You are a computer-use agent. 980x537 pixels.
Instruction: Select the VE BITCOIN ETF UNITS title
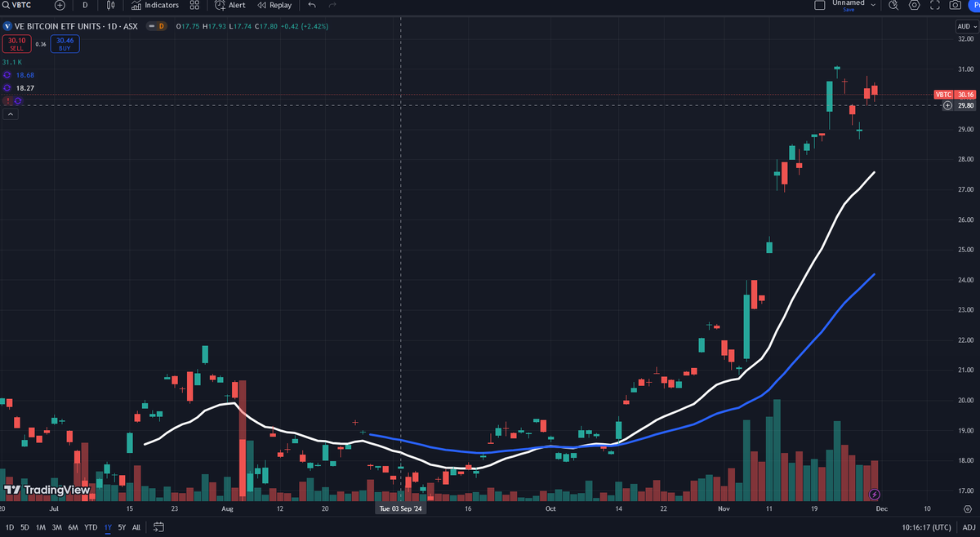pyautogui.click(x=56, y=26)
